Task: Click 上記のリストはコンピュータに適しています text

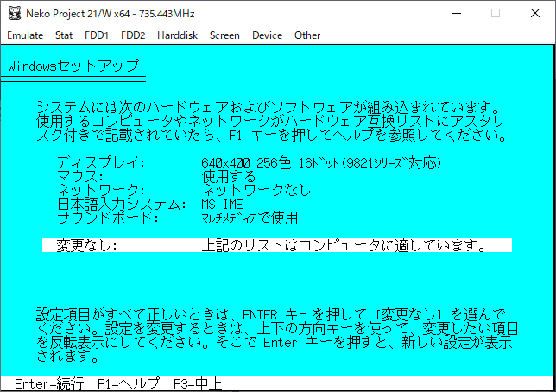Action: point(344,245)
